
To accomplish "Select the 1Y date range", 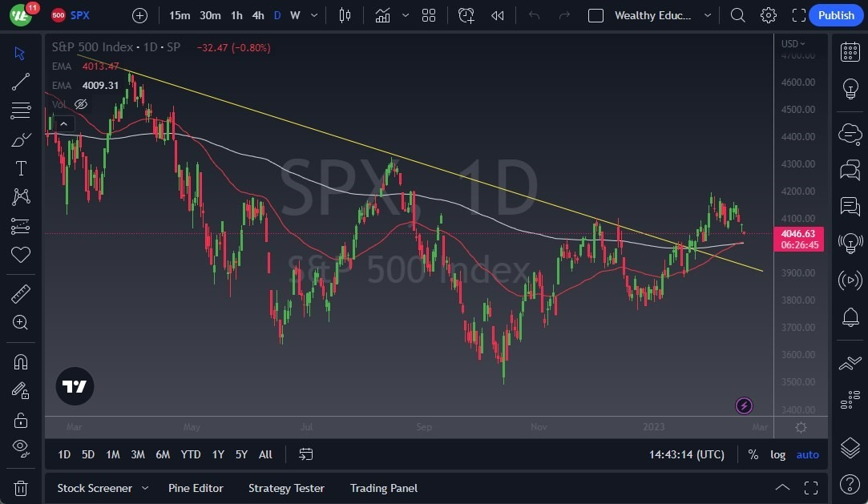I will pyautogui.click(x=217, y=454).
